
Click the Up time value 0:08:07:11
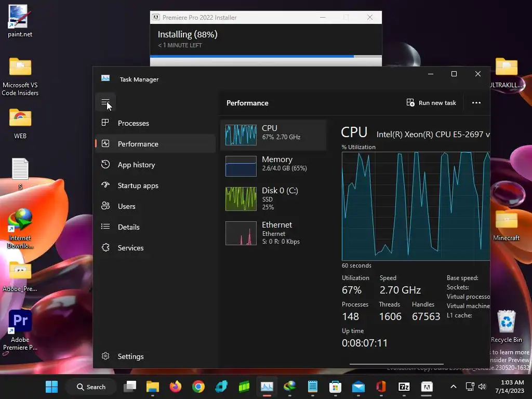click(x=364, y=343)
